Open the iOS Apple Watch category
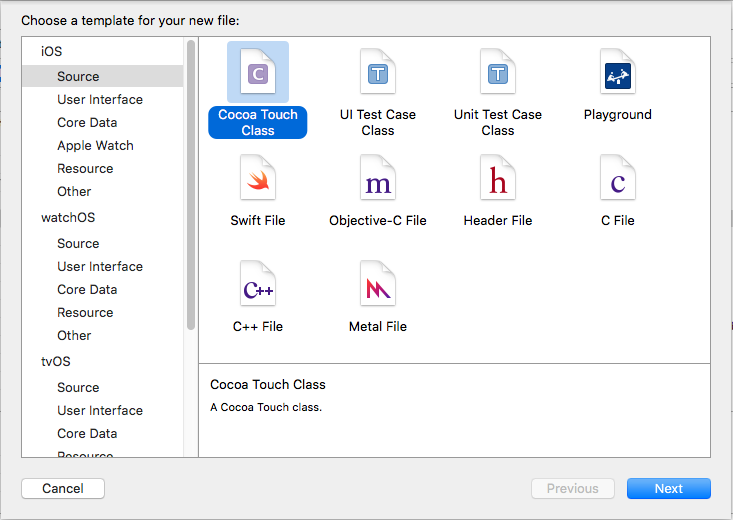The height and width of the screenshot is (520, 733). 95,145
